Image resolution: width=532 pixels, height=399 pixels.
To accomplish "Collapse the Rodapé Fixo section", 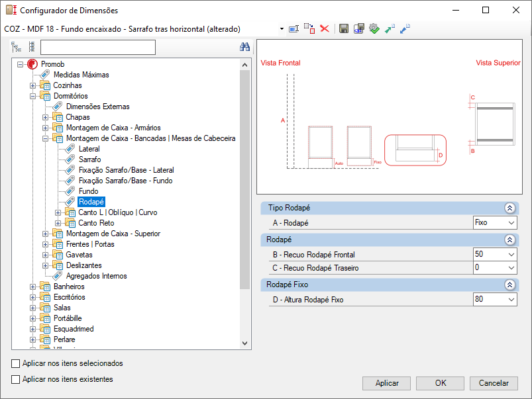I will coord(509,285).
